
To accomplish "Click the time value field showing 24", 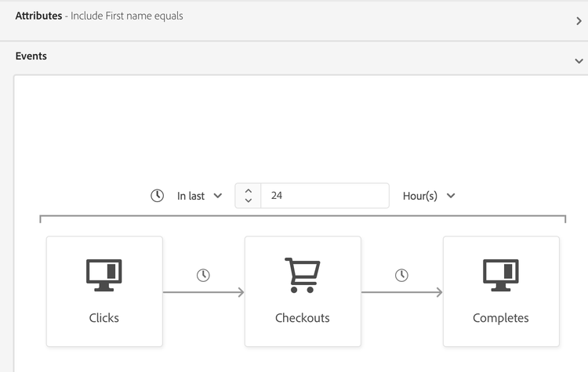I will tap(325, 196).
